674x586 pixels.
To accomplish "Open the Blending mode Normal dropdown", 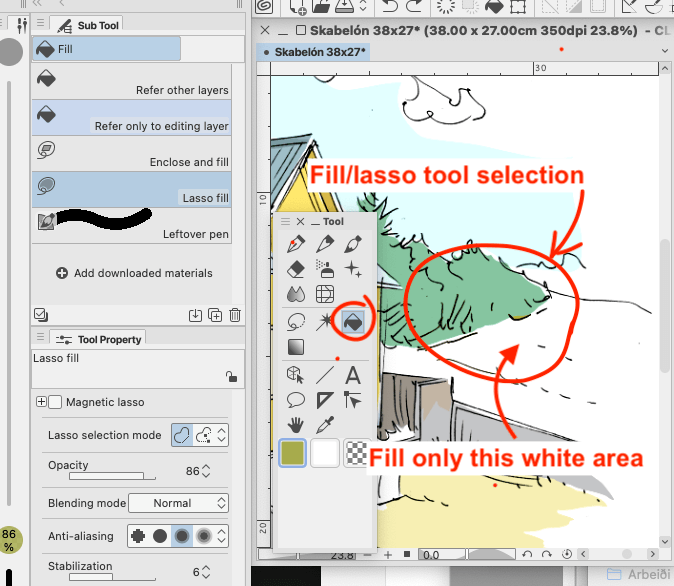I will (178, 503).
